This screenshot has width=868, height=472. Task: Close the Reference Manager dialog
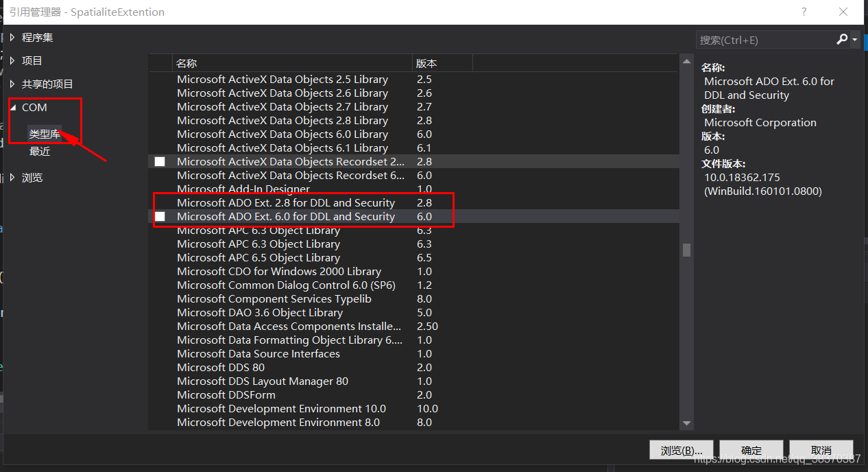(x=843, y=12)
